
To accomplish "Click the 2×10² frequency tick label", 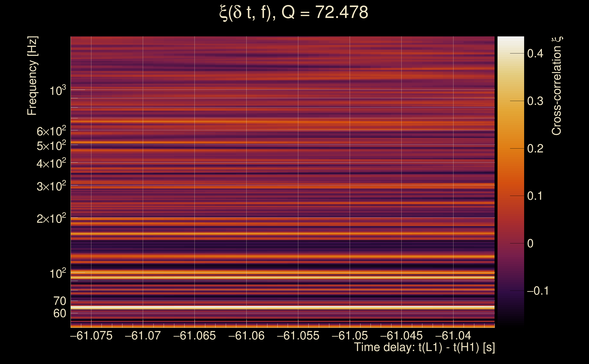I will pyautogui.click(x=51, y=219).
